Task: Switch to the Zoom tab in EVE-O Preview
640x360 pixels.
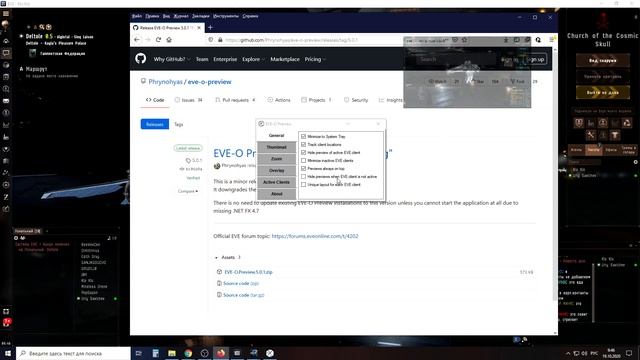Action: click(276, 159)
